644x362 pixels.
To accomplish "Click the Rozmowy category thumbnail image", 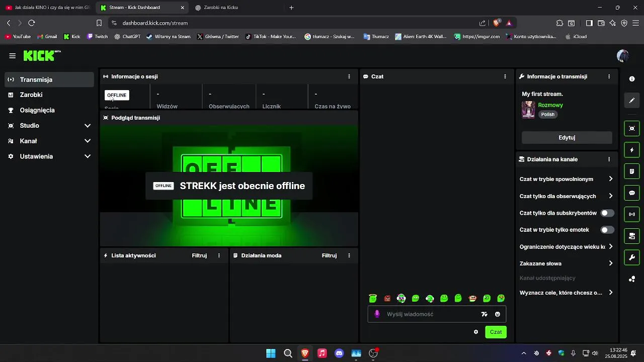I will click(x=528, y=110).
